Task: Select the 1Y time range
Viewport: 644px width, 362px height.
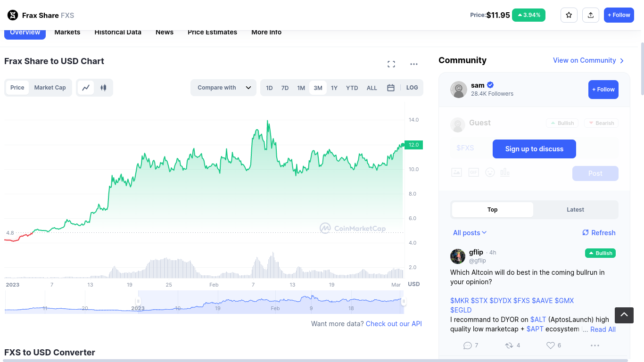Action: click(x=334, y=88)
